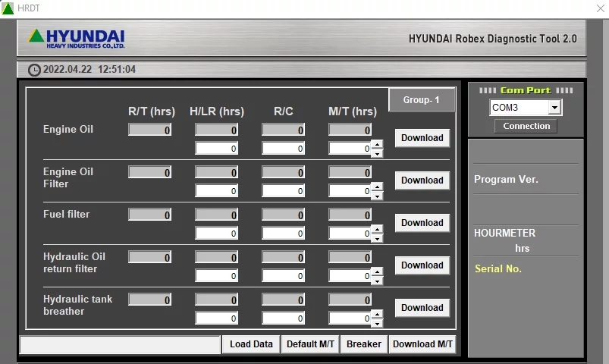This screenshot has width=609, height=364.
Task: Decrease Fuel filter M/T with down arrow
Action: click(377, 238)
